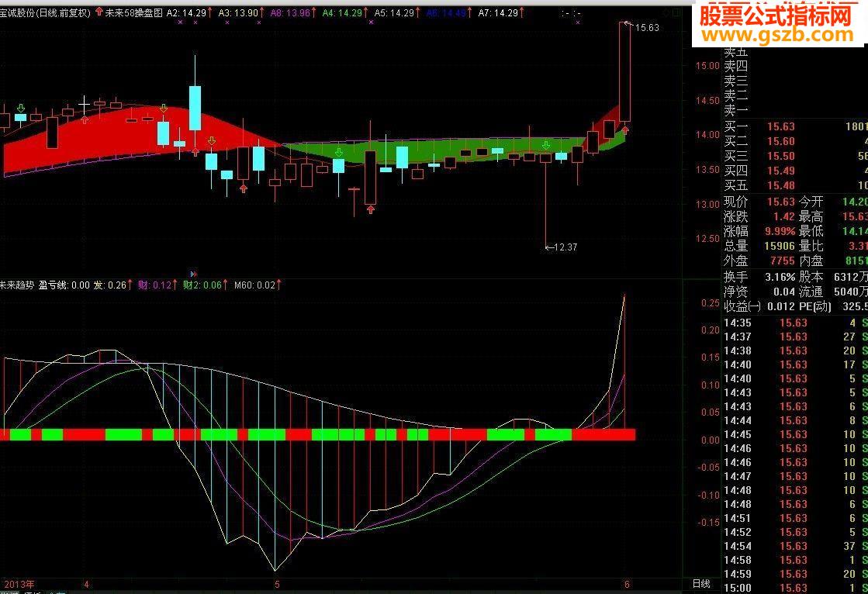868x594 pixels.
Task: Click the 量比 label
Action: coord(811,246)
